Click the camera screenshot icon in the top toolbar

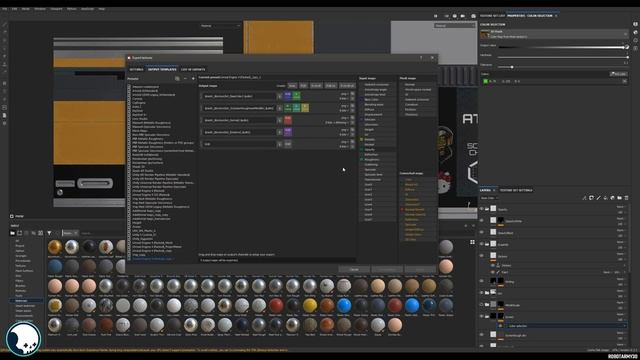pyautogui.click(x=473, y=16)
